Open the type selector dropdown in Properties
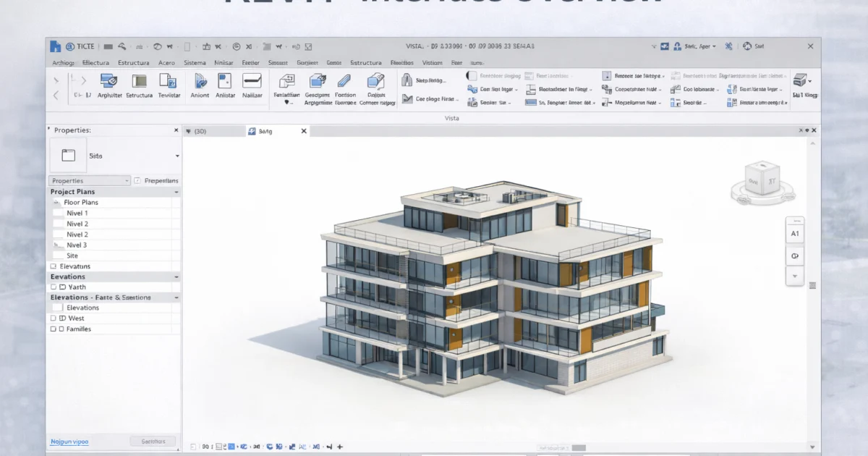The image size is (868, 456). click(x=176, y=155)
